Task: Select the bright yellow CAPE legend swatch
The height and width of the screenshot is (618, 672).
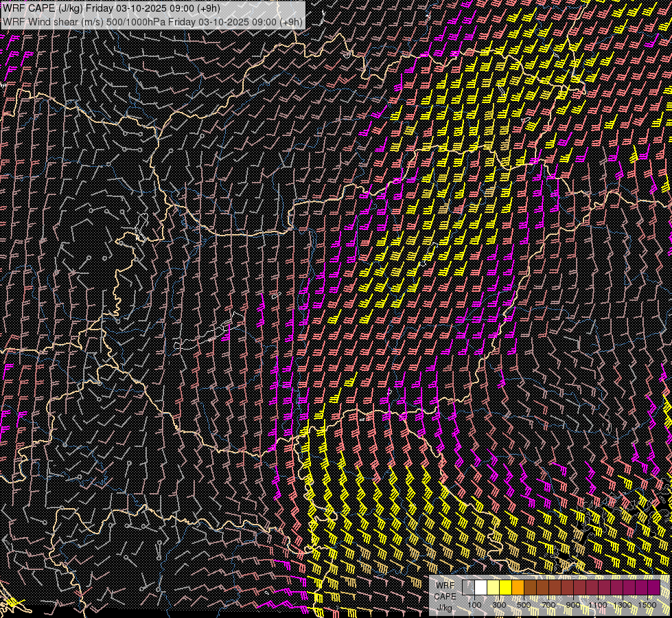Action: coord(505,588)
